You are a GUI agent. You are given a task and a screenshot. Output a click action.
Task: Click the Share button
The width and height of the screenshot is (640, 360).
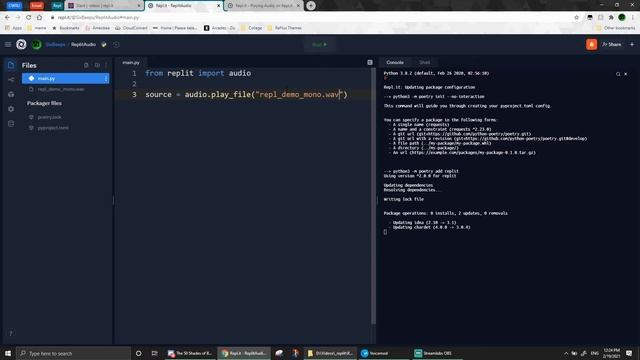611,44
